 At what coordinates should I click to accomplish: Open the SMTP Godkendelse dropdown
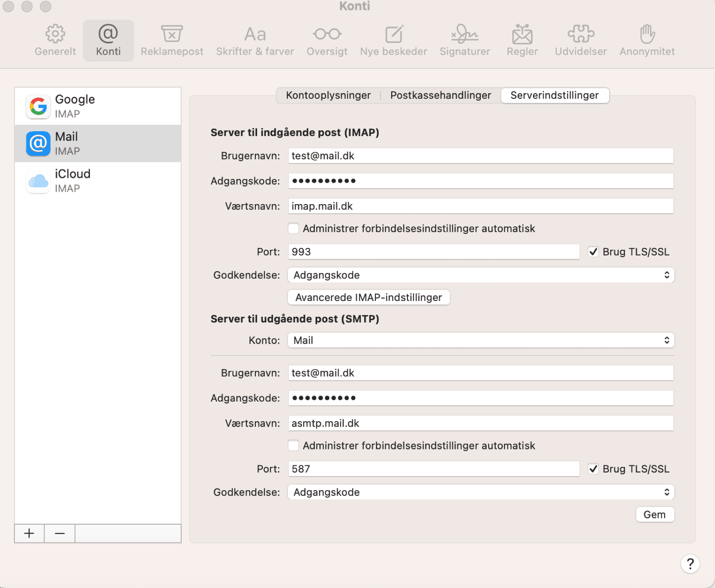click(481, 492)
